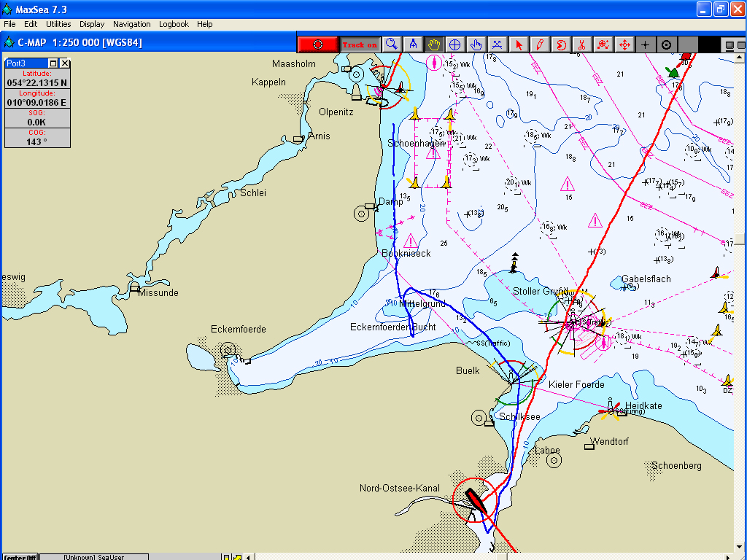Select the blue route-crossing tool
This screenshot has height=560, width=747.
(x=497, y=44)
